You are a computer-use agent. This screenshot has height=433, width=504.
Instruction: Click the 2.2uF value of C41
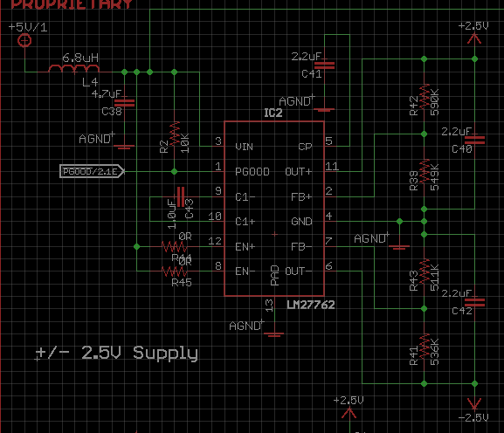pyautogui.click(x=307, y=57)
